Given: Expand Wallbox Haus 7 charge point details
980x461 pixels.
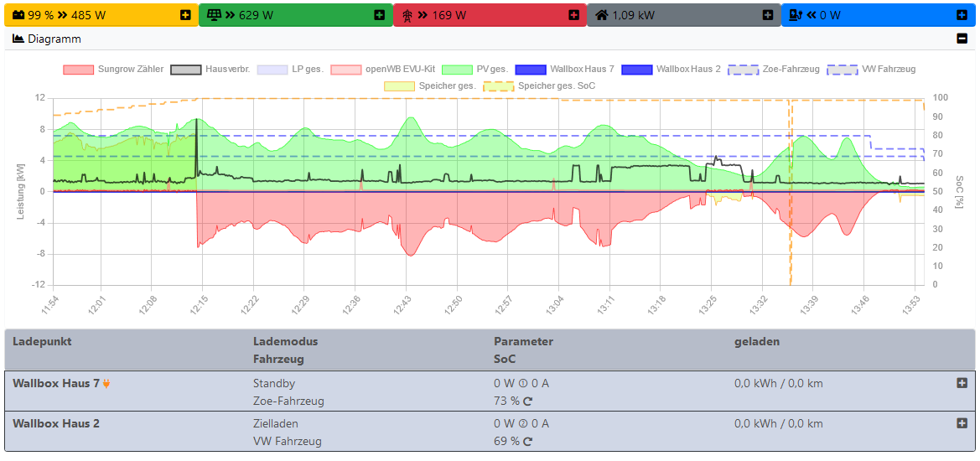Looking at the screenshot, I should [x=962, y=383].
